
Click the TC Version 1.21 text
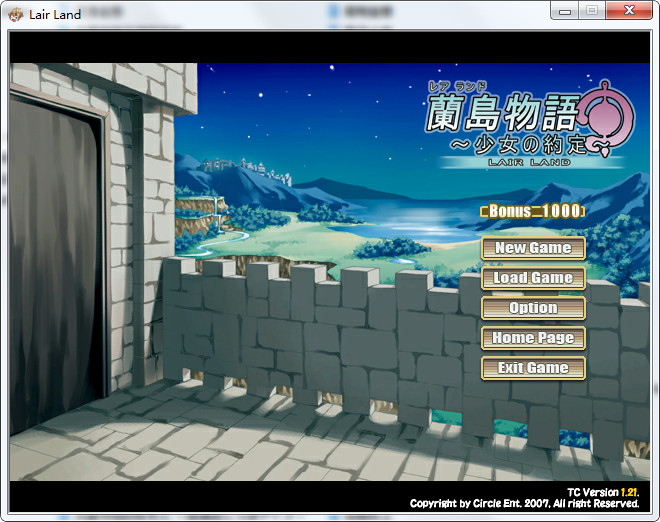pos(602,492)
